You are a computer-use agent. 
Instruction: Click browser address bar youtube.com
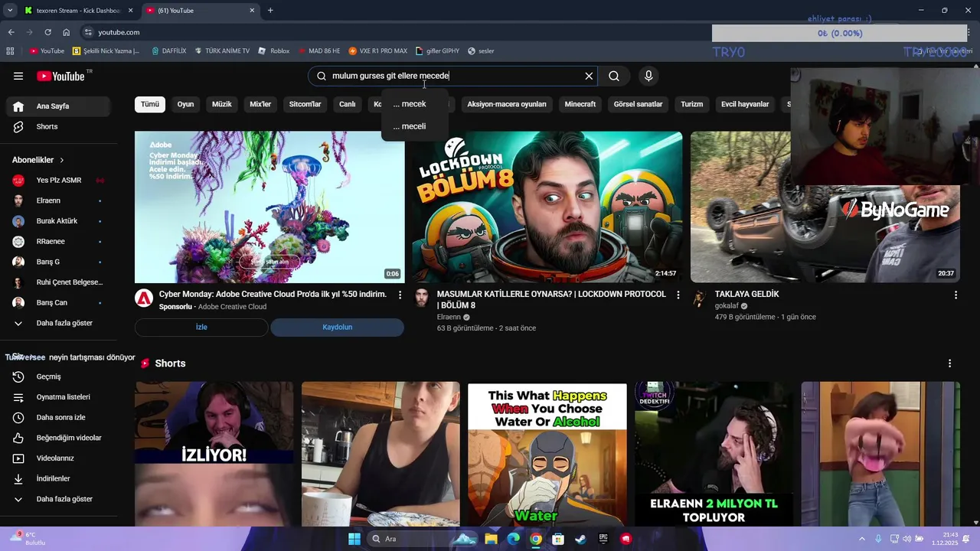[x=119, y=32]
